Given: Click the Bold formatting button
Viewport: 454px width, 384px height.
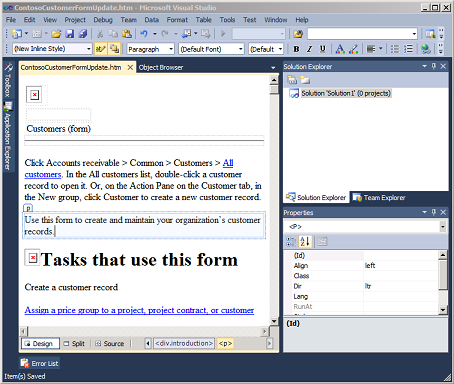Looking at the screenshot, I should click(x=296, y=49).
